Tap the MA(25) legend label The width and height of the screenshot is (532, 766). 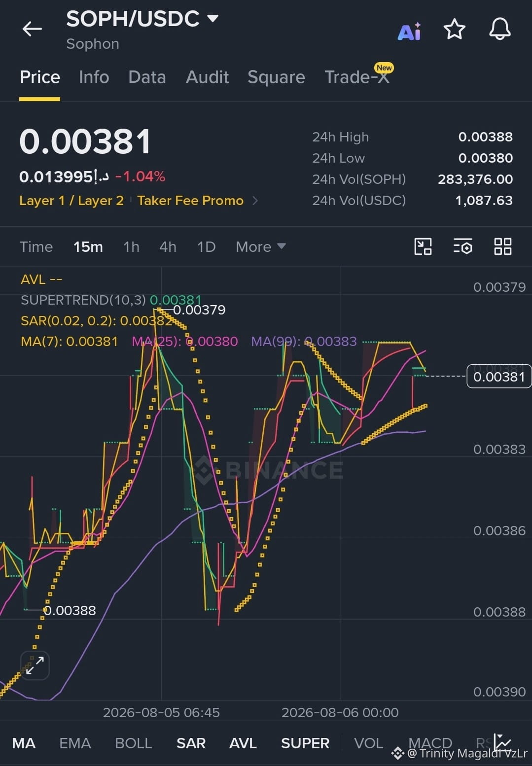point(185,341)
